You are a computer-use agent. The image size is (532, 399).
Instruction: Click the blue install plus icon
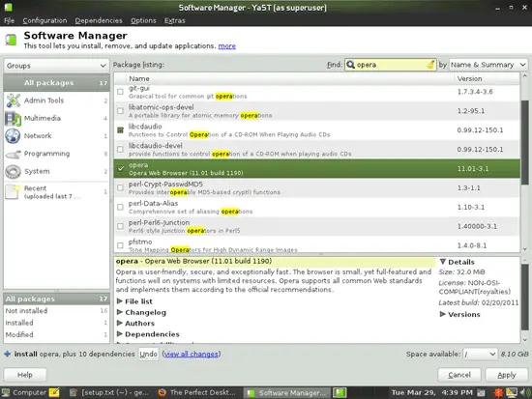[x=7, y=354]
